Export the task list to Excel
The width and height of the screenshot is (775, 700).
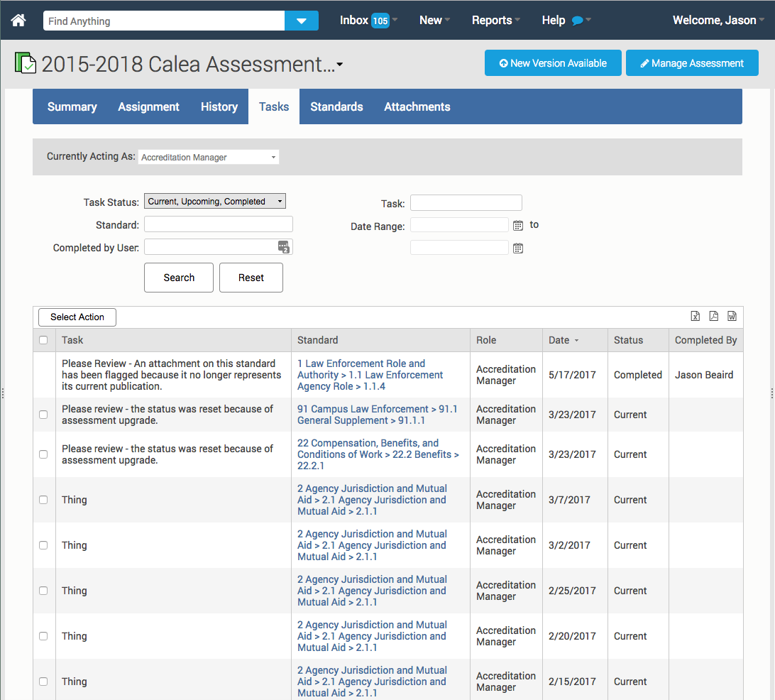click(696, 317)
